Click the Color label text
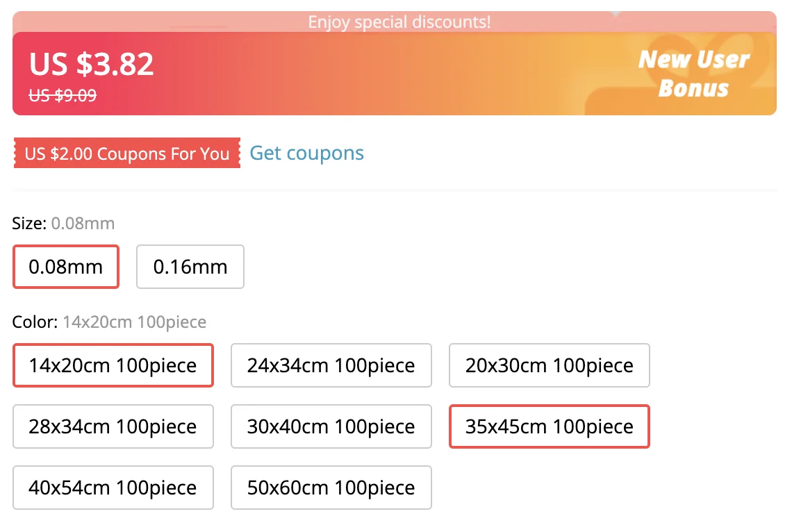 [35, 322]
